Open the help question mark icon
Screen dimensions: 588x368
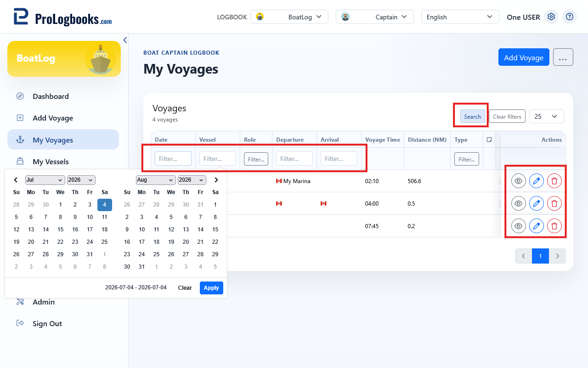[x=570, y=17]
